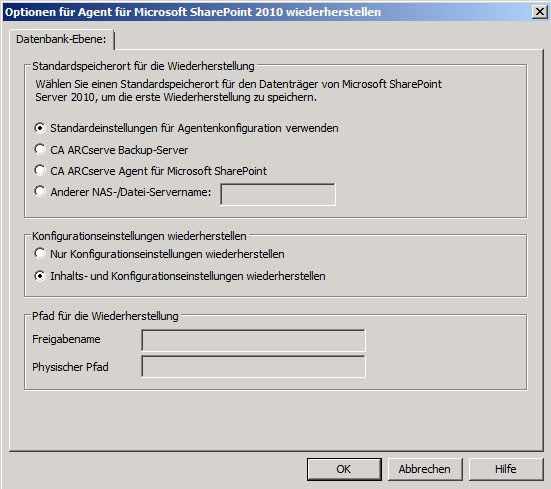Click the Freigabename input field
This screenshot has height=489, width=551.
(x=253, y=340)
